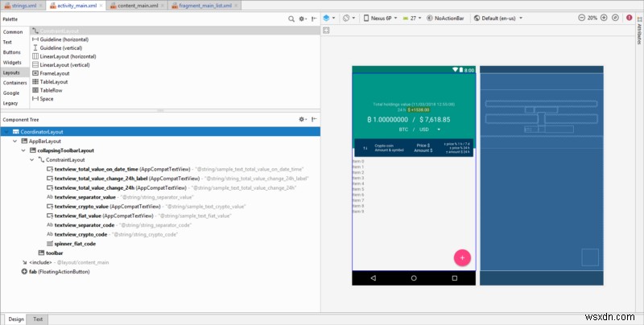Change Default (en-us) locale dropdown
This screenshot has height=325, width=644.
pos(498,18)
